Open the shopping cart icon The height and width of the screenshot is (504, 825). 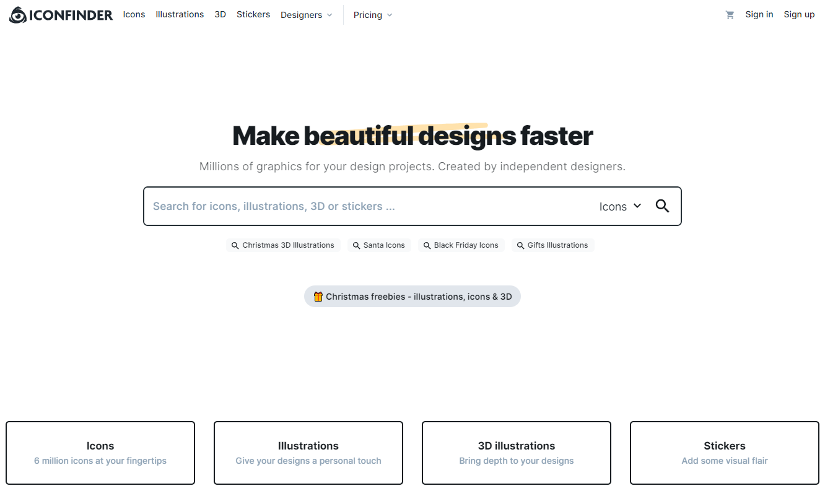pos(730,15)
